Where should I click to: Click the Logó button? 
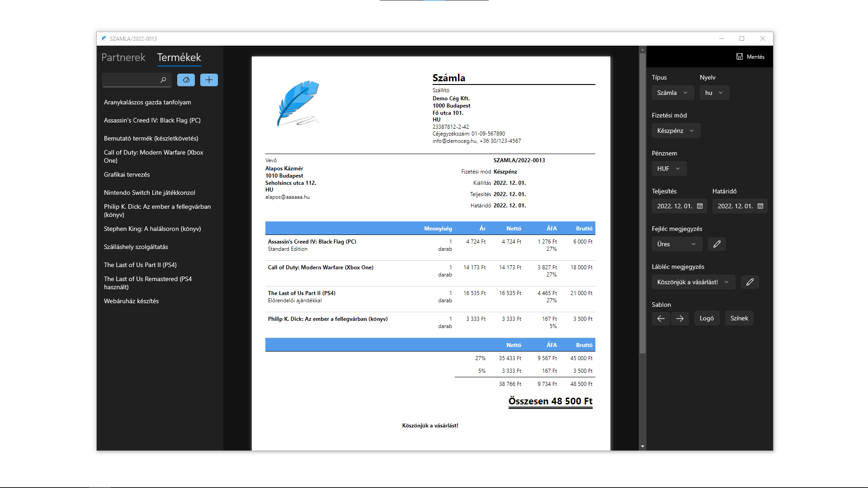[x=707, y=319]
